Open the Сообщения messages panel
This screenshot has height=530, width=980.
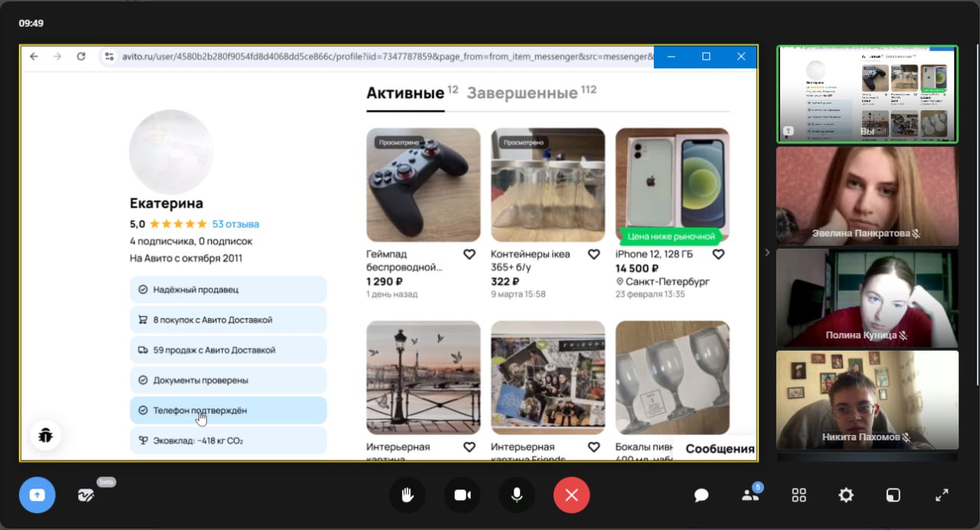click(720, 449)
